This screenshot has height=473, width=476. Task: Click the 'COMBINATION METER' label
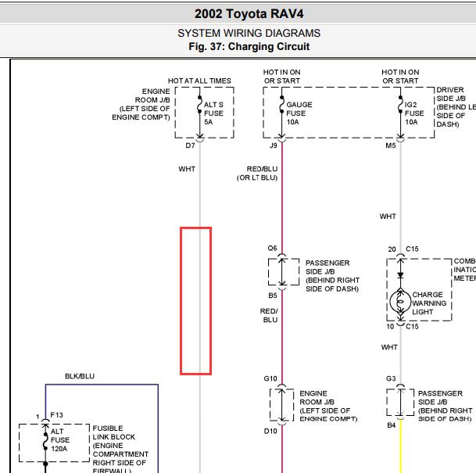464,270
